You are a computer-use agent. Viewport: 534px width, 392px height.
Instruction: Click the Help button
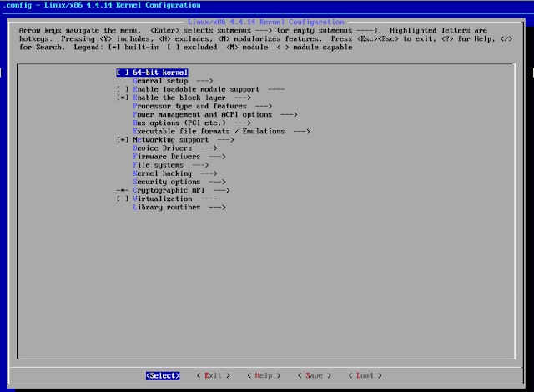264,375
